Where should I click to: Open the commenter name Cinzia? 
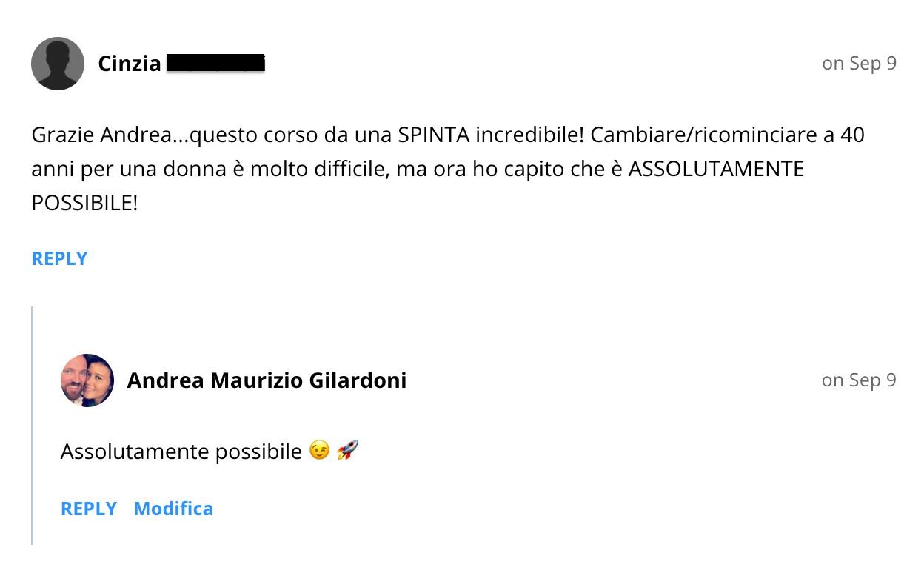click(130, 64)
